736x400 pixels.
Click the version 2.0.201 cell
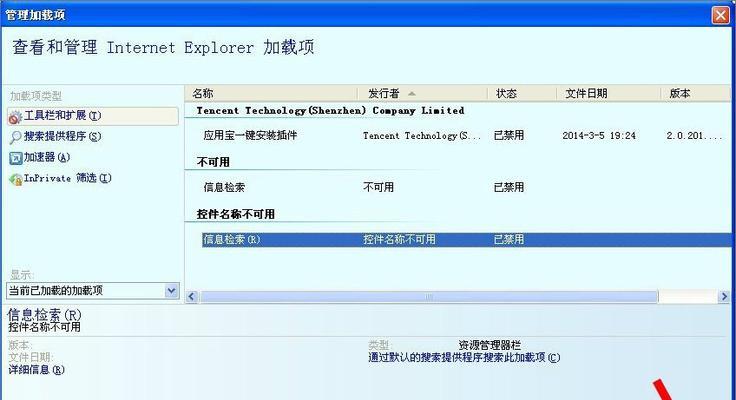694,136
